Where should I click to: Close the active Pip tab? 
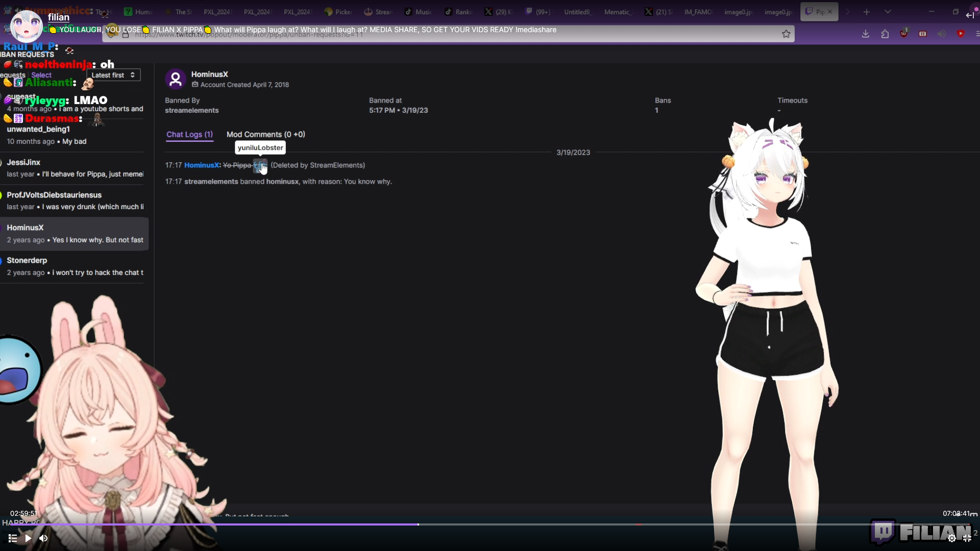point(830,12)
